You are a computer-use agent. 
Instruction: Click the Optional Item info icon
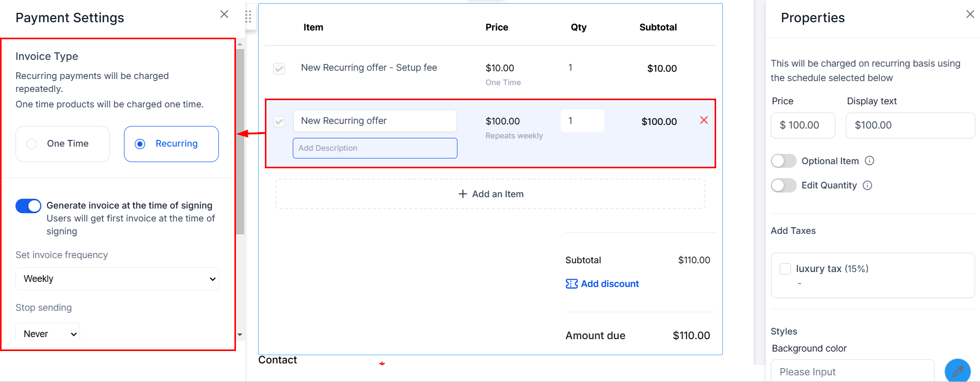click(x=870, y=161)
